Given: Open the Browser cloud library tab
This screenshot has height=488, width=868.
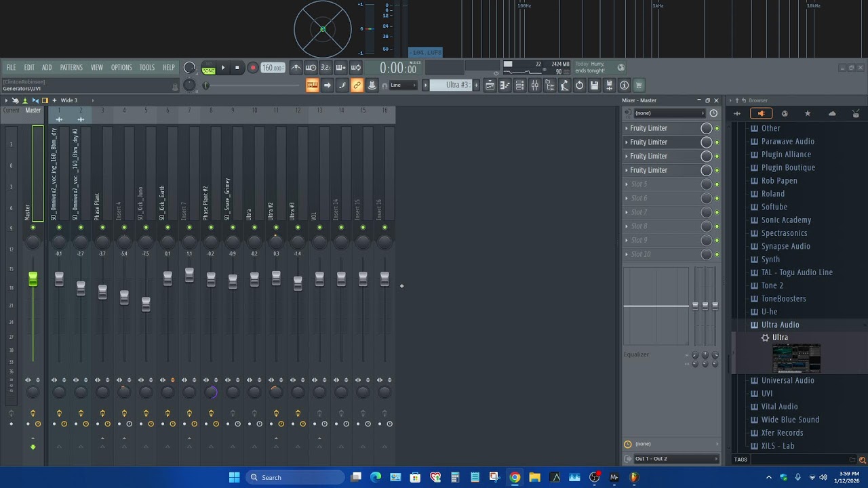Looking at the screenshot, I should pyautogui.click(x=832, y=114).
